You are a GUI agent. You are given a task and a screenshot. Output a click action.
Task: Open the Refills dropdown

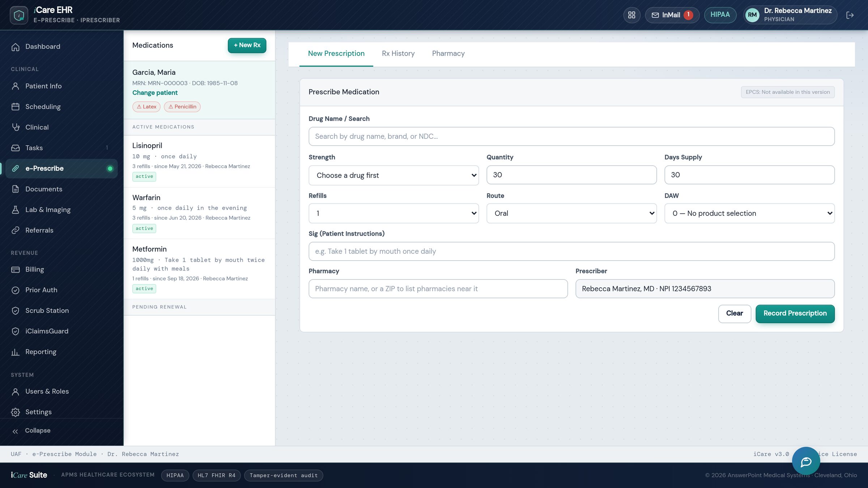click(393, 213)
